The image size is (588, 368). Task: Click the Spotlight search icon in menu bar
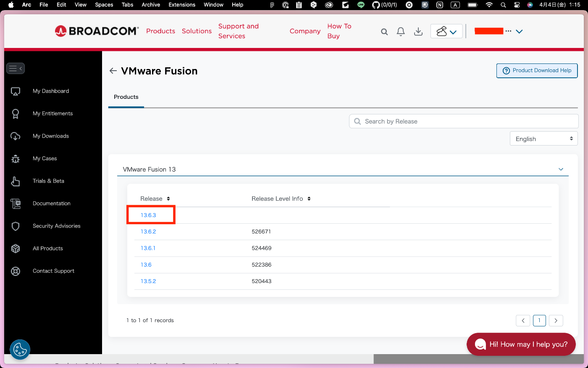(x=503, y=5)
